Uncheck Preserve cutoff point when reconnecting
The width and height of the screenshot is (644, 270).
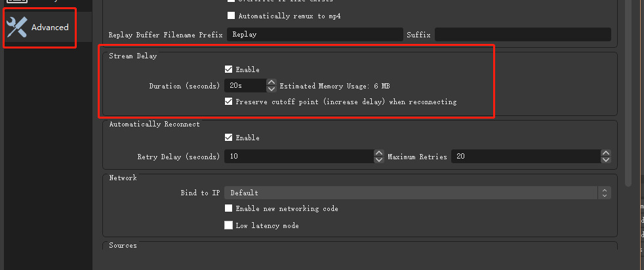click(229, 102)
